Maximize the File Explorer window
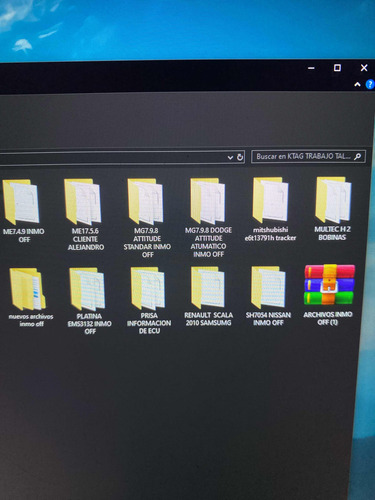Image resolution: width=375 pixels, height=500 pixels. [x=337, y=68]
